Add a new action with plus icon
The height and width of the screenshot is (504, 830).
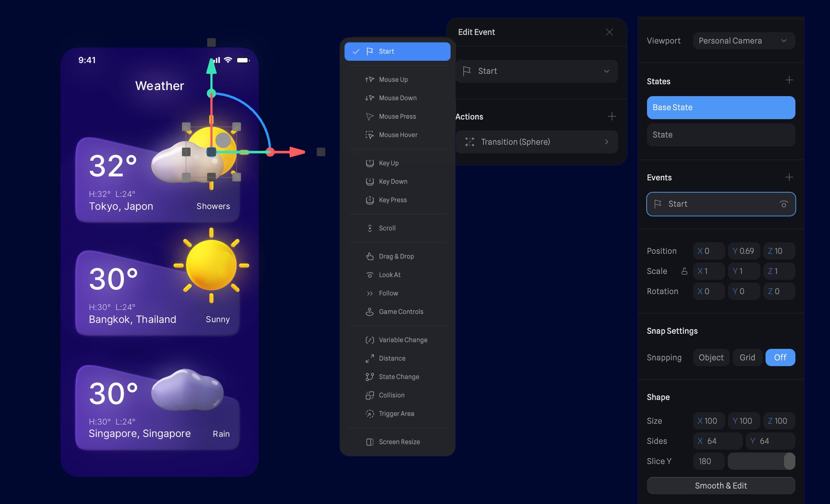(x=612, y=117)
